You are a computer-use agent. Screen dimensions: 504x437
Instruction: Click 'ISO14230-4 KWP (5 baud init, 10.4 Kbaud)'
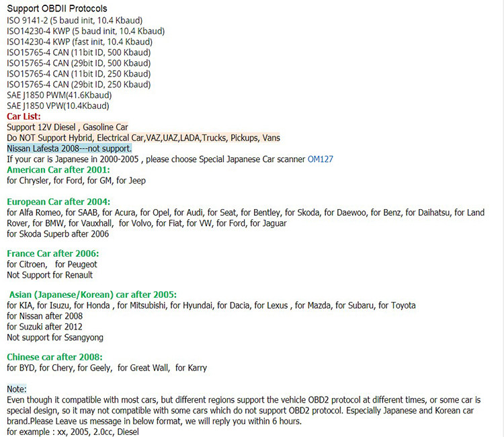click(86, 31)
